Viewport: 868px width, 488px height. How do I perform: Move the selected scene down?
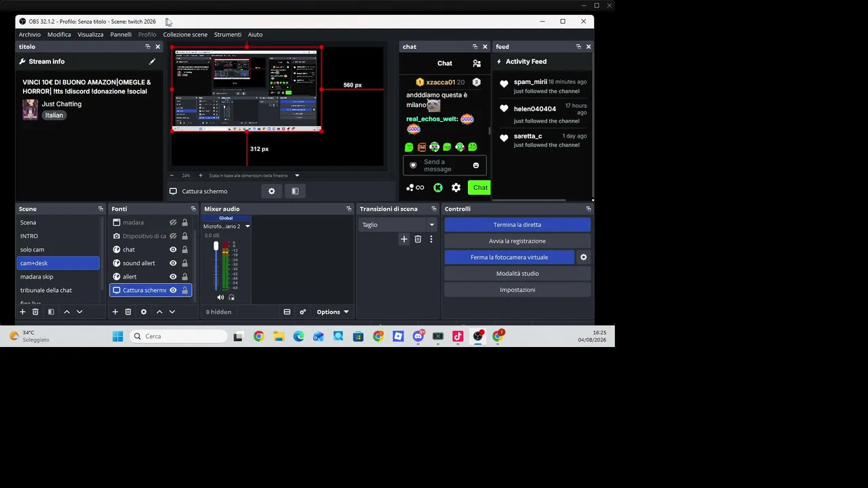pyautogui.click(x=79, y=312)
